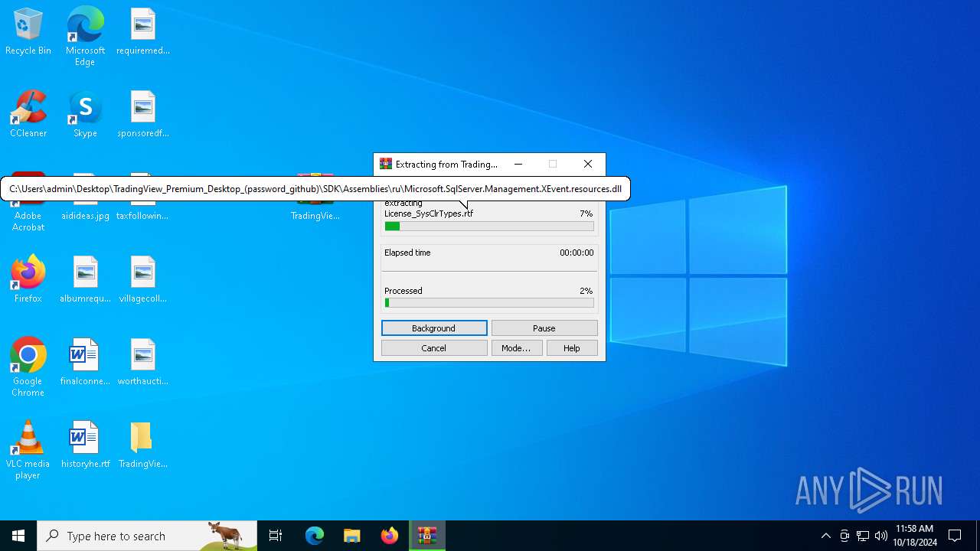The image size is (980, 551).
Task: Select the villagecoll... image file
Action: tap(143, 280)
